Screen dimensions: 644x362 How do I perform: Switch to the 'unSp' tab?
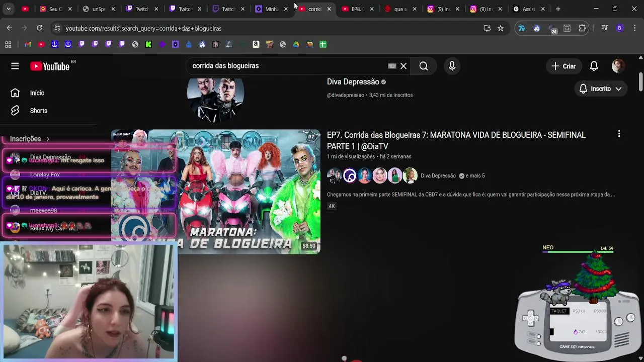[x=99, y=9]
